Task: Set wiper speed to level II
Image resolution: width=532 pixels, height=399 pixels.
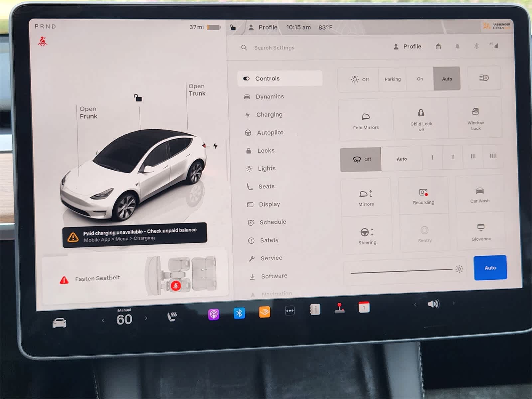Action: click(x=453, y=157)
